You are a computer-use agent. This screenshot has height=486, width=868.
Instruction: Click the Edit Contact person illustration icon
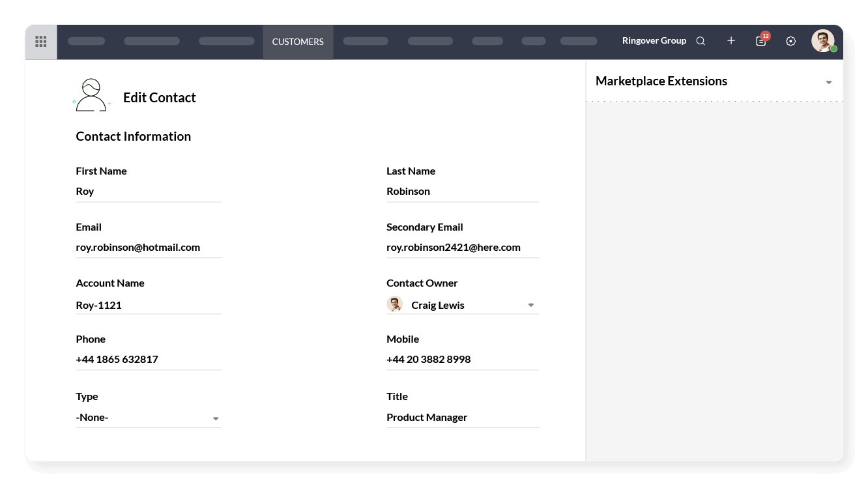pyautogui.click(x=91, y=94)
